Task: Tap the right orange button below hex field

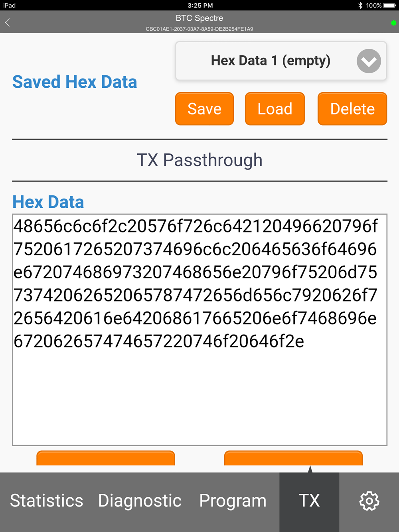Action: (x=293, y=458)
